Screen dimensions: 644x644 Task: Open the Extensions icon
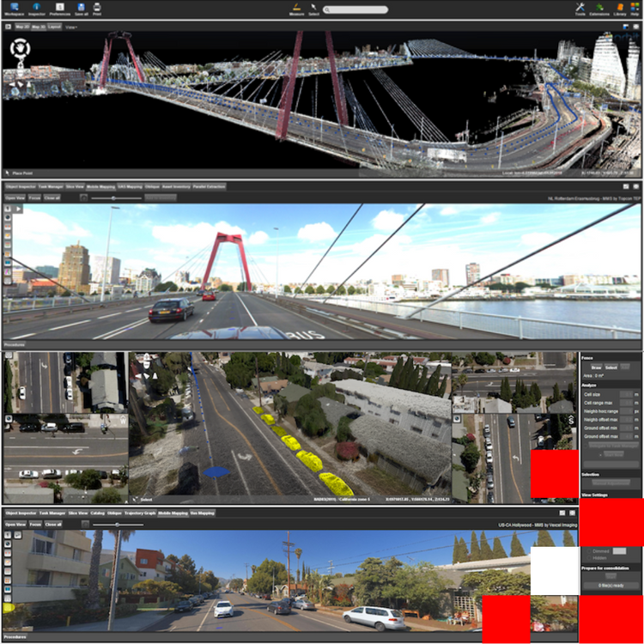(599, 8)
